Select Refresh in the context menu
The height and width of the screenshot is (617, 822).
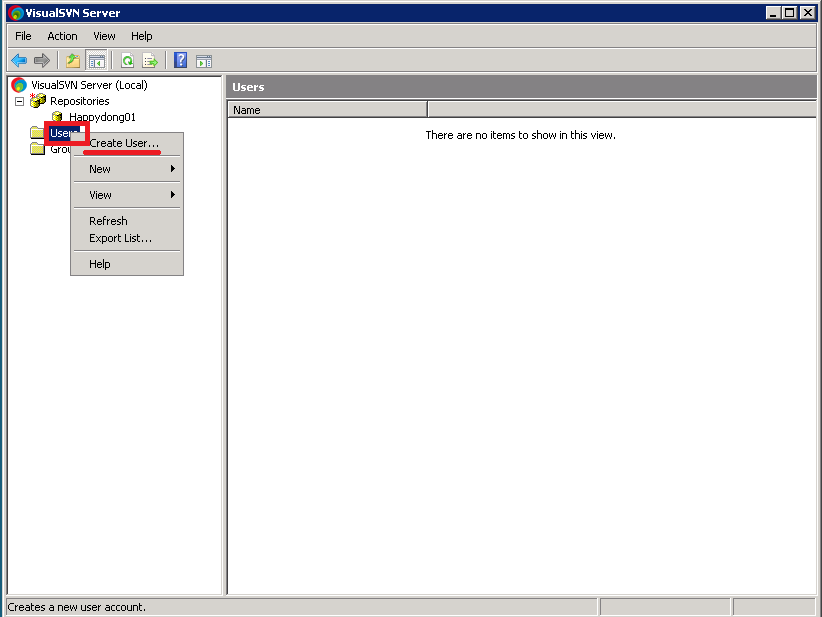(x=108, y=221)
